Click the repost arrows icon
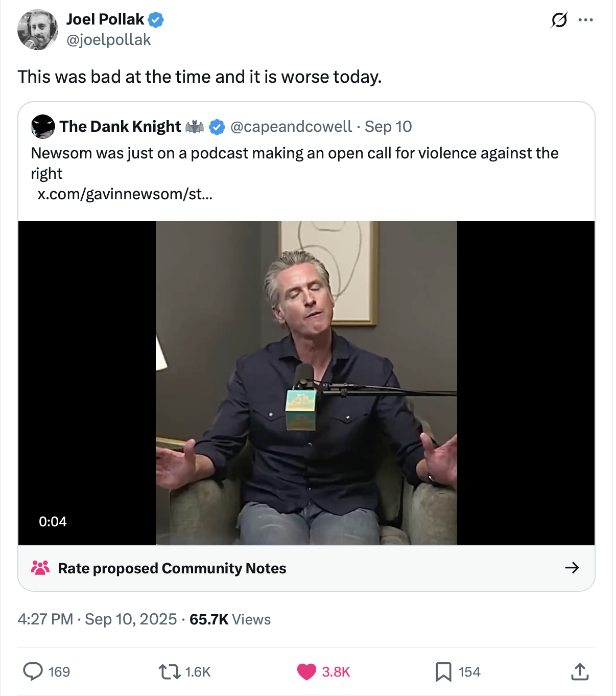The image size is (616, 696). coord(170,671)
